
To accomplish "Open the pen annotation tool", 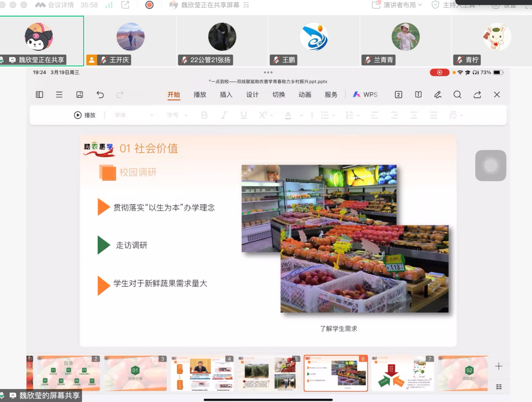I will click(438, 95).
